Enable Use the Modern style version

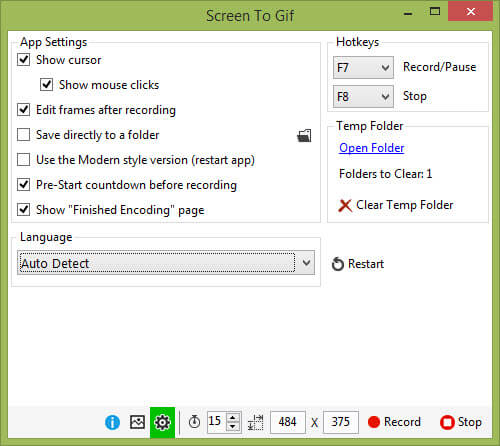click(x=24, y=160)
